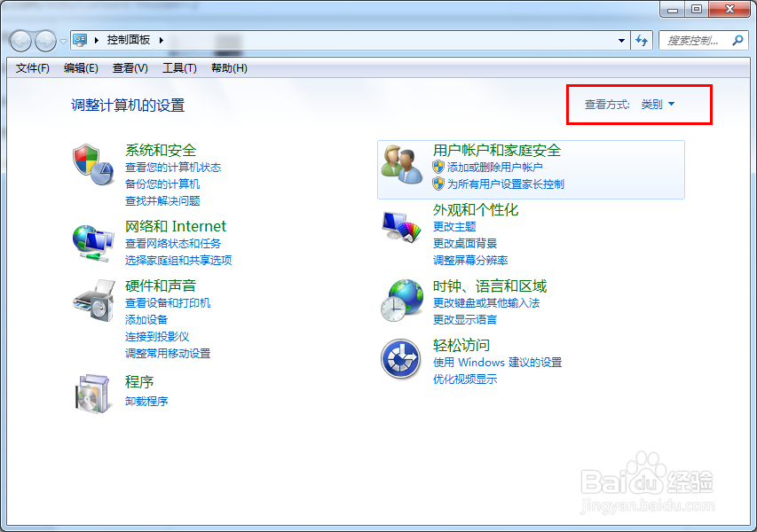Open the 系统和安全 heading link
Image resolution: width=757 pixels, height=532 pixels.
pyautogui.click(x=161, y=150)
